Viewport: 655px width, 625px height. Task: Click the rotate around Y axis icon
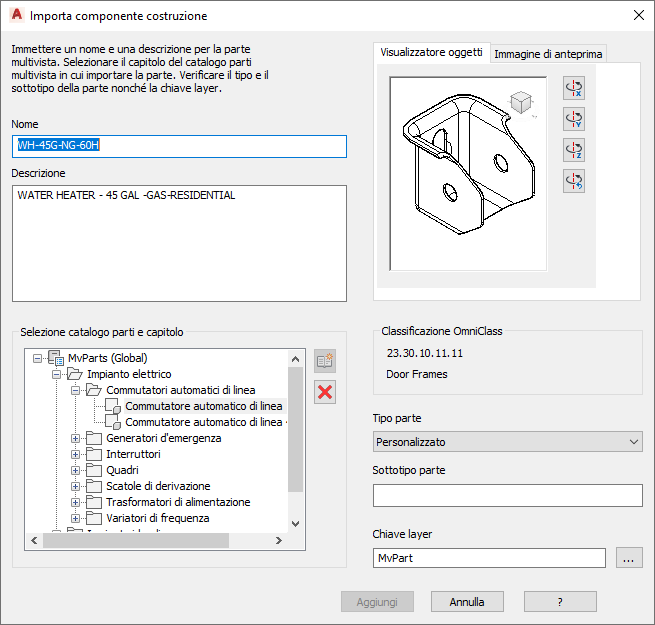click(574, 119)
